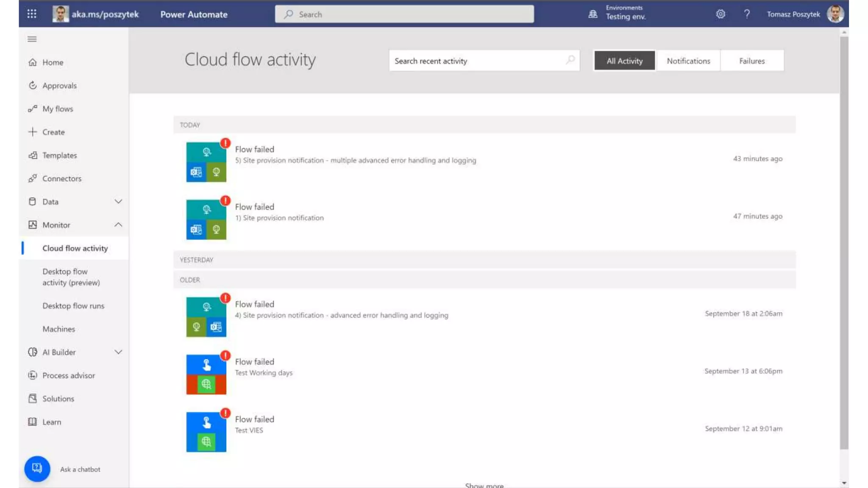Switch to the Notifications tab

(x=688, y=61)
